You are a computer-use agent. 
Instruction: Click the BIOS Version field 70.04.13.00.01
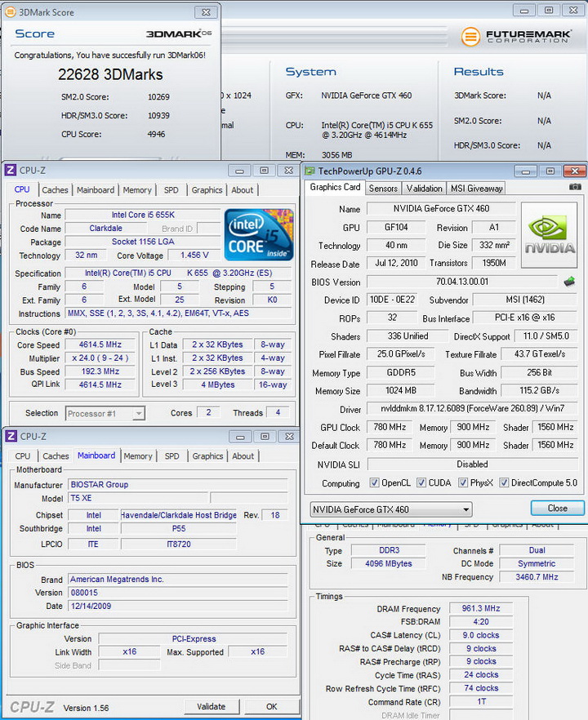[462, 282]
